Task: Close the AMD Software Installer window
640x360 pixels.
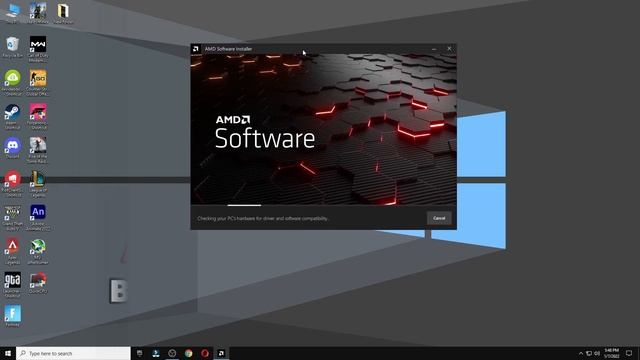Action: point(449,49)
